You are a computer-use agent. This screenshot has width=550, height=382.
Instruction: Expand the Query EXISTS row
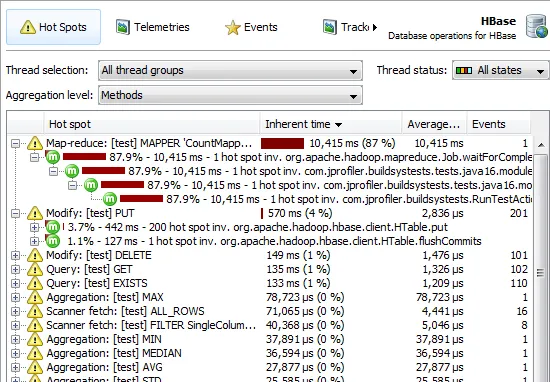(15, 283)
